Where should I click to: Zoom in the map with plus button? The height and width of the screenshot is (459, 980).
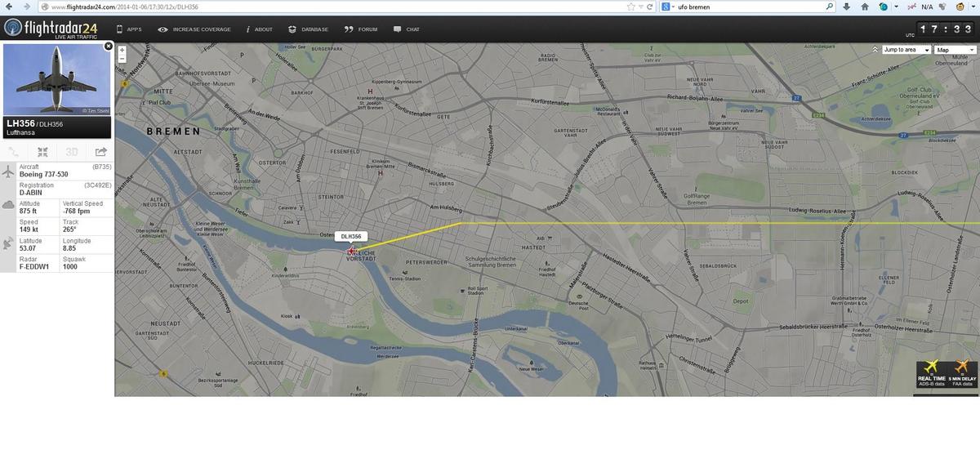click(x=122, y=50)
